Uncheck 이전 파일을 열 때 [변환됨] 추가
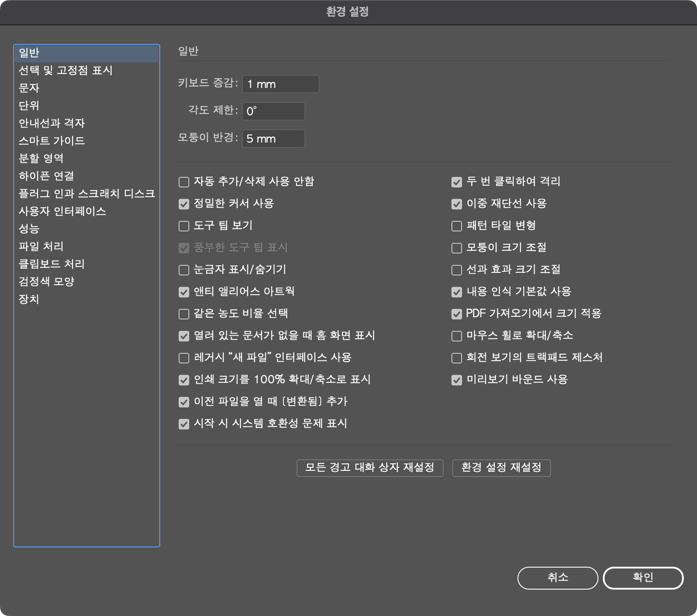Image resolution: width=697 pixels, height=616 pixels. click(x=184, y=402)
